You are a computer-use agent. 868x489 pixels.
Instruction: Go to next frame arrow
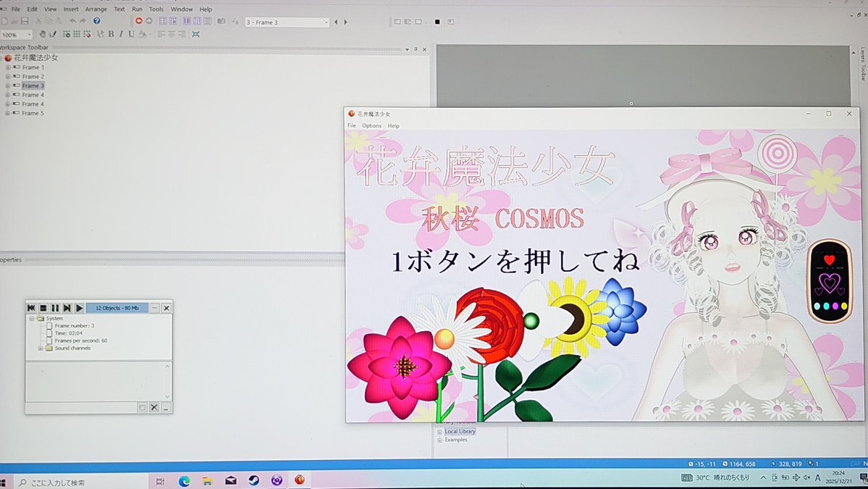click(x=345, y=22)
